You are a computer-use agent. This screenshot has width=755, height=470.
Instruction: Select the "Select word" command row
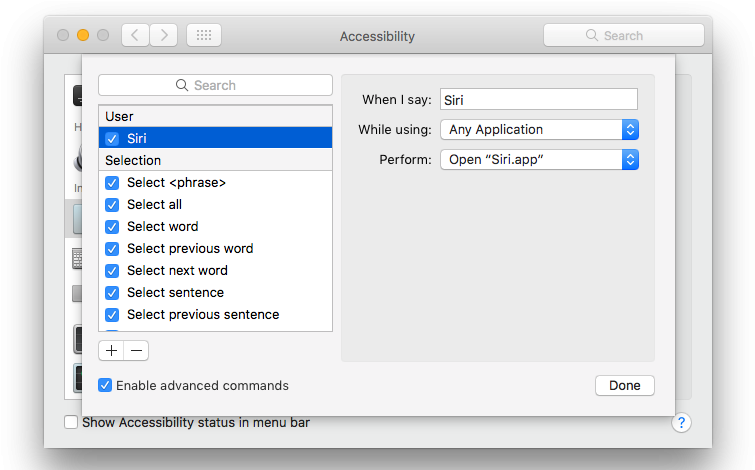tap(215, 226)
